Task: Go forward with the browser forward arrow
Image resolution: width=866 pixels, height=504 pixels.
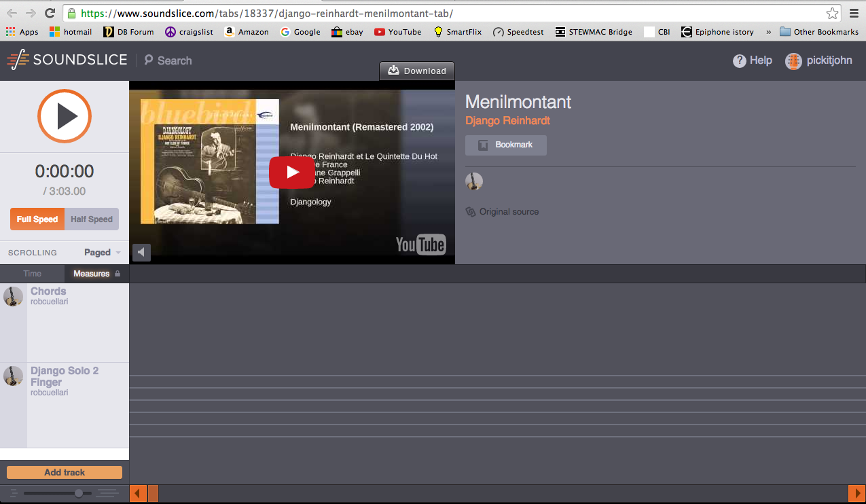Action: (31, 13)
